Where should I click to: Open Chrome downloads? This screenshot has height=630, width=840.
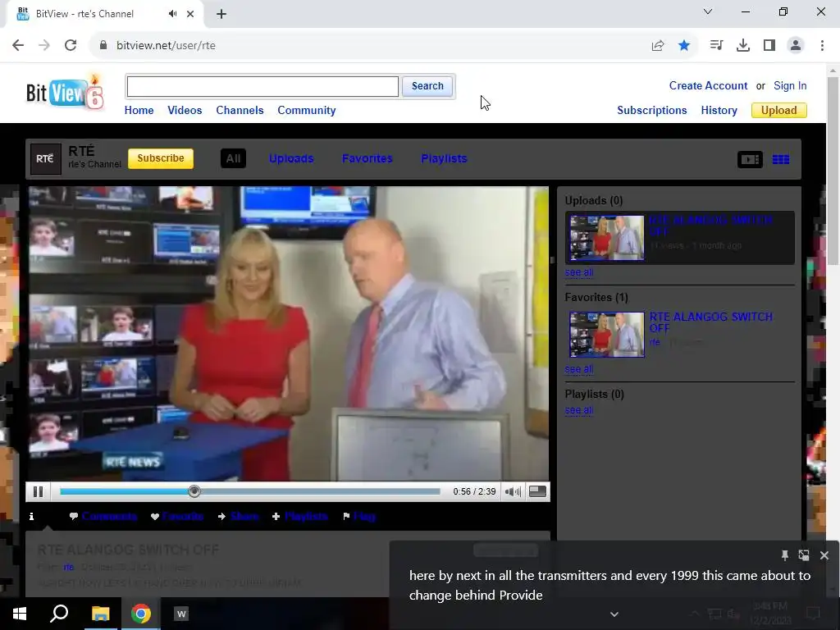(x=743, y=46)
